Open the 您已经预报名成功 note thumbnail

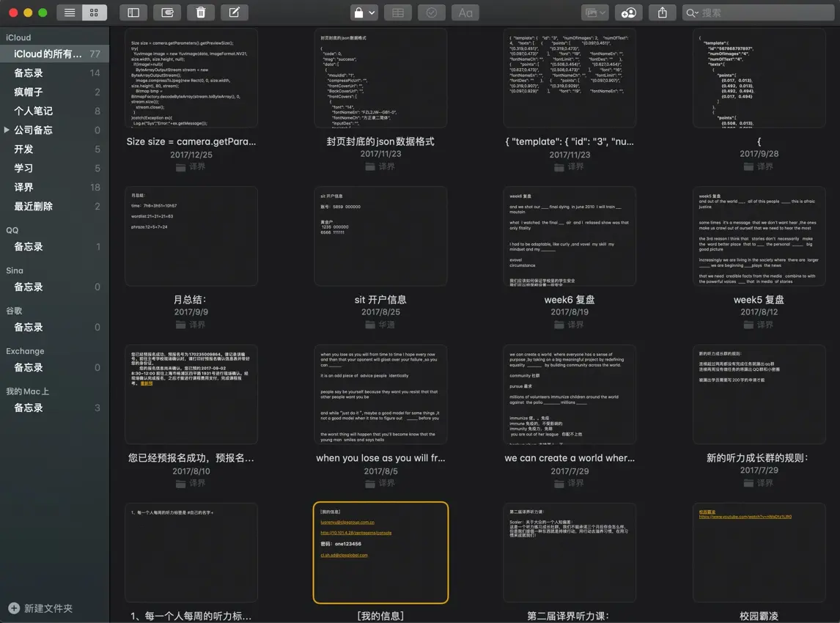[x=191, y=394]
